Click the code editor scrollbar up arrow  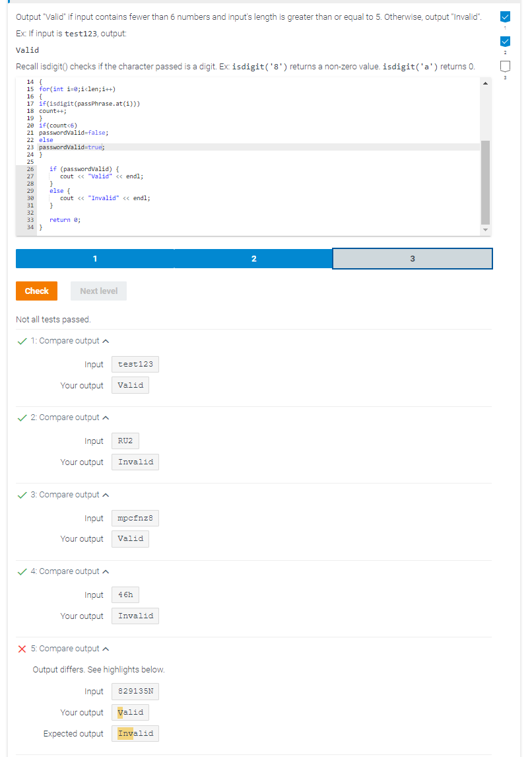pyautogui.click(x=486, y=82)
